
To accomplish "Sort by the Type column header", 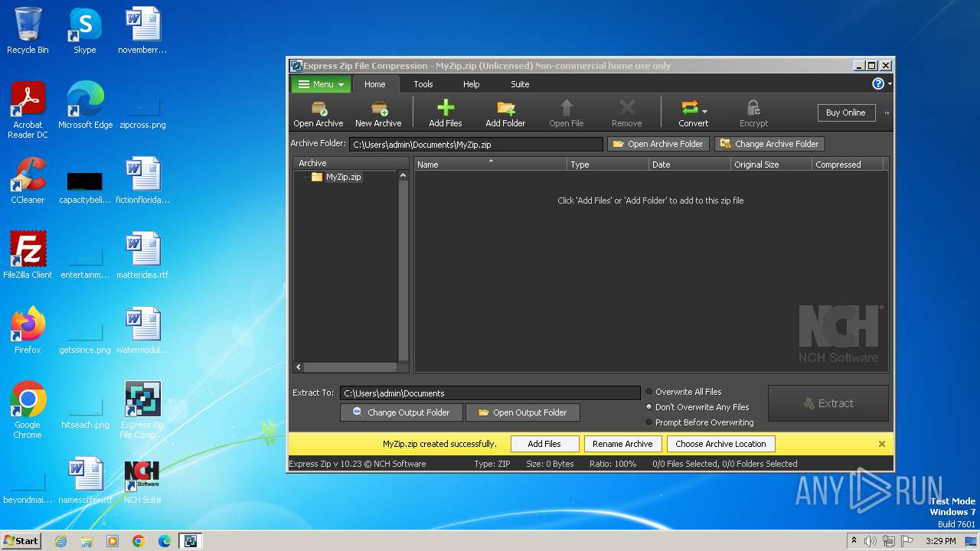I will [x=608, y=165].
